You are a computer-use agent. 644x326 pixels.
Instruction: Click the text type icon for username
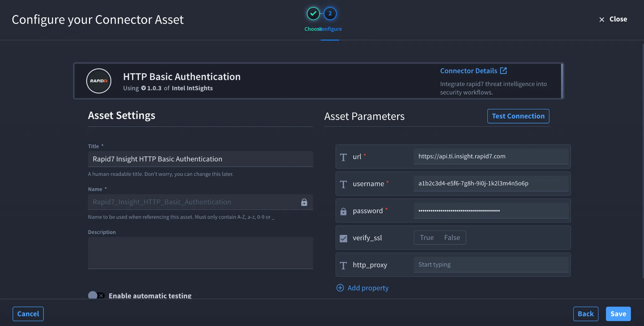(x=343, y=184)
